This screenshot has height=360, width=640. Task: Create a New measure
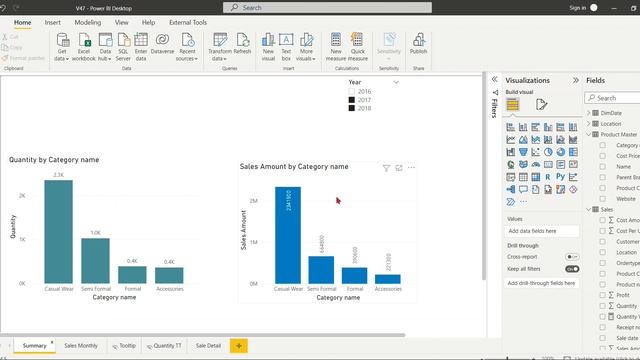[x=336, y=47]
